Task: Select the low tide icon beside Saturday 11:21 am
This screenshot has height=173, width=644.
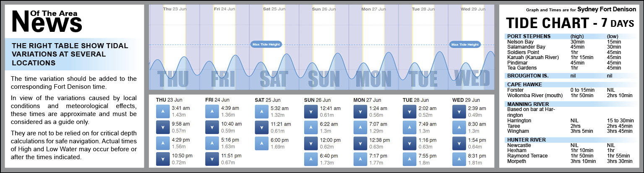Action: (x=262, y=127)
